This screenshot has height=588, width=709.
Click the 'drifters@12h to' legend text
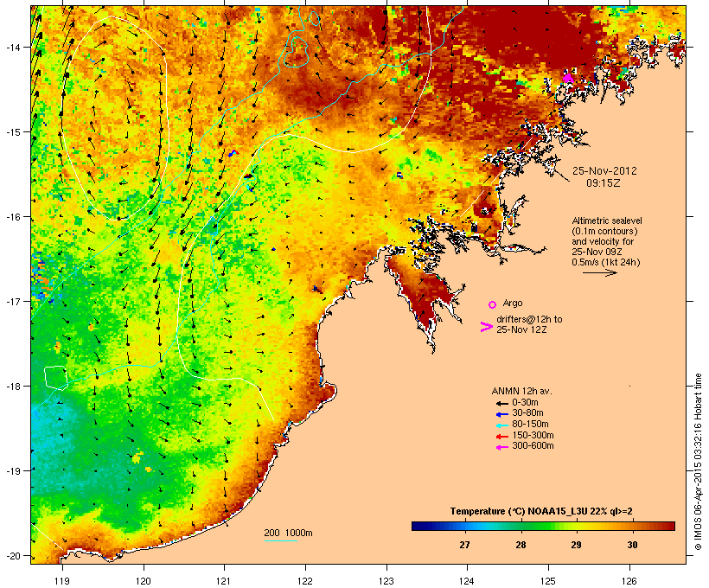[x=529, y=319]
